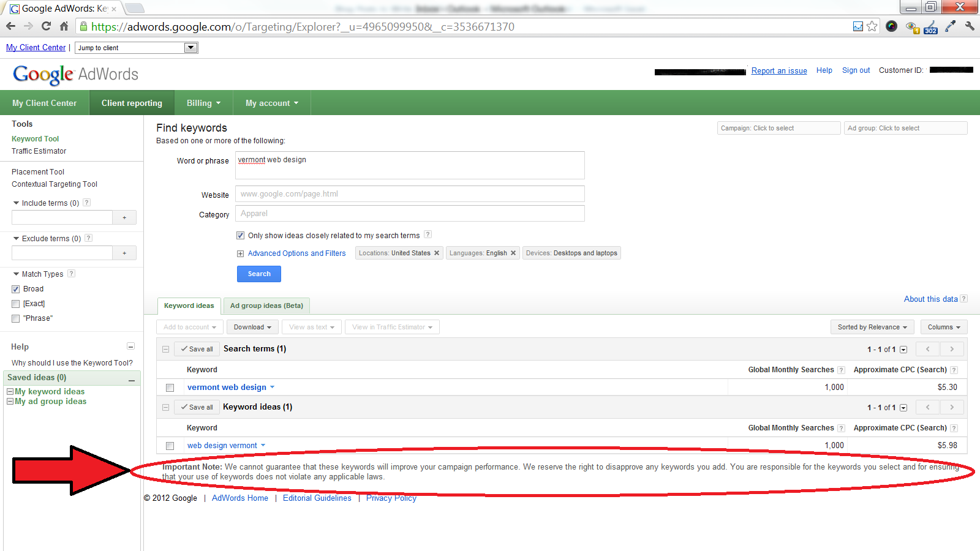Click the extension icon showing 302

930,27
